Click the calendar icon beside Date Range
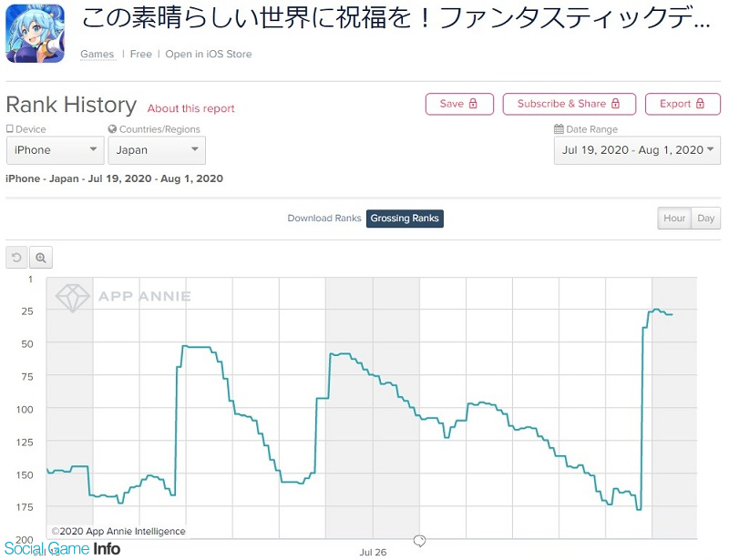This screenshot has width=729, height=560. pos(559,129)
